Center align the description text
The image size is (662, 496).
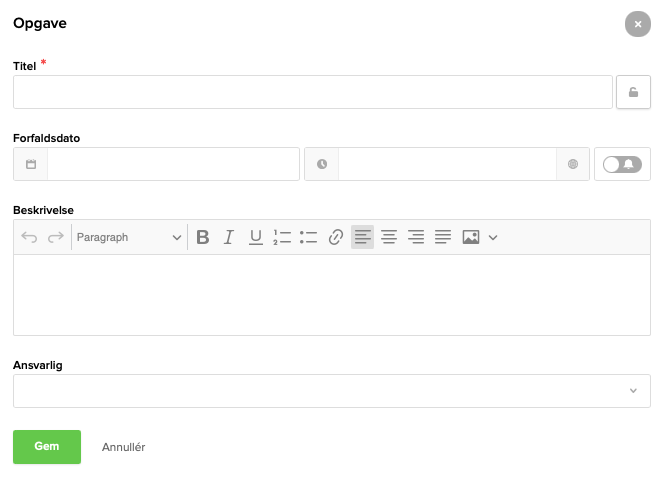(x=389, y=237)
